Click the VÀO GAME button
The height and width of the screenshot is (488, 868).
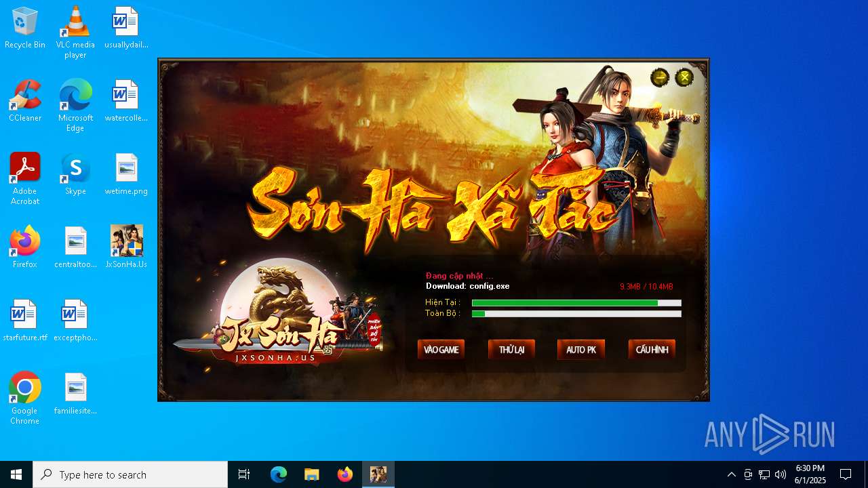441,350
